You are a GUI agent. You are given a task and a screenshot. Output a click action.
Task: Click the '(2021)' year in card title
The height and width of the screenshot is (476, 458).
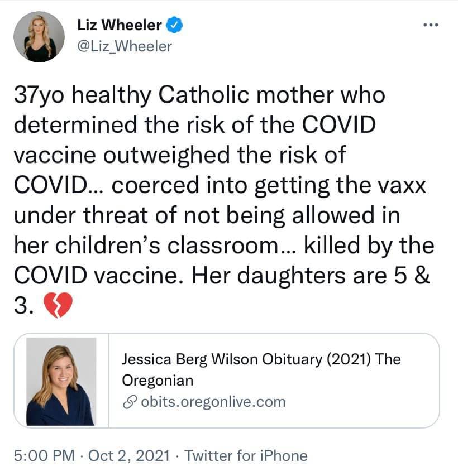(x=349, y=359)
